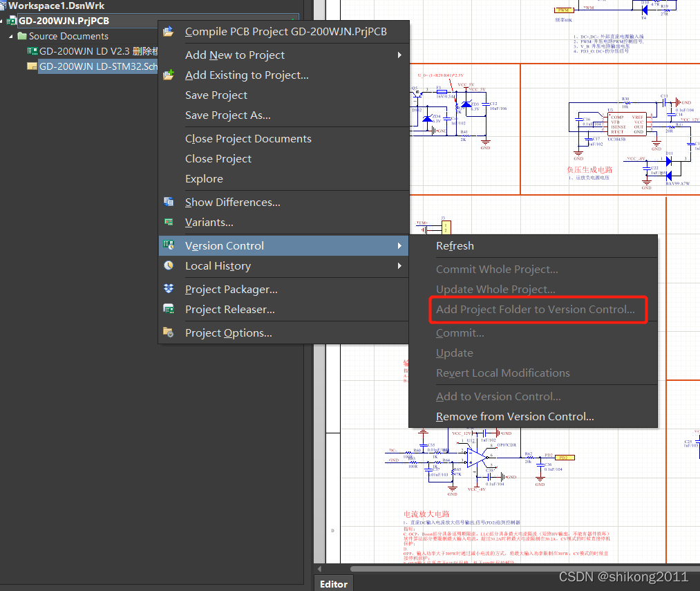Expand the Local History submenu arrow
The image size is (700, 591).
coord(399,266)
